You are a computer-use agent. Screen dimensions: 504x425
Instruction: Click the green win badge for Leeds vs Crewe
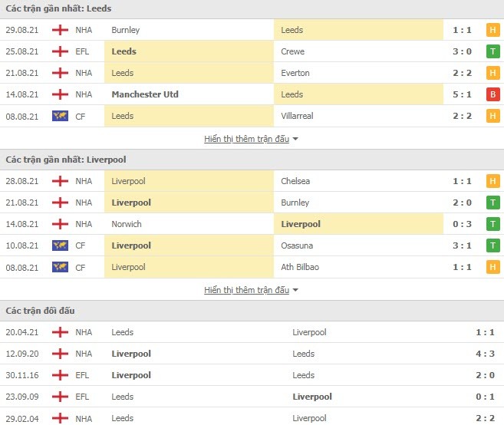[492, 51]
